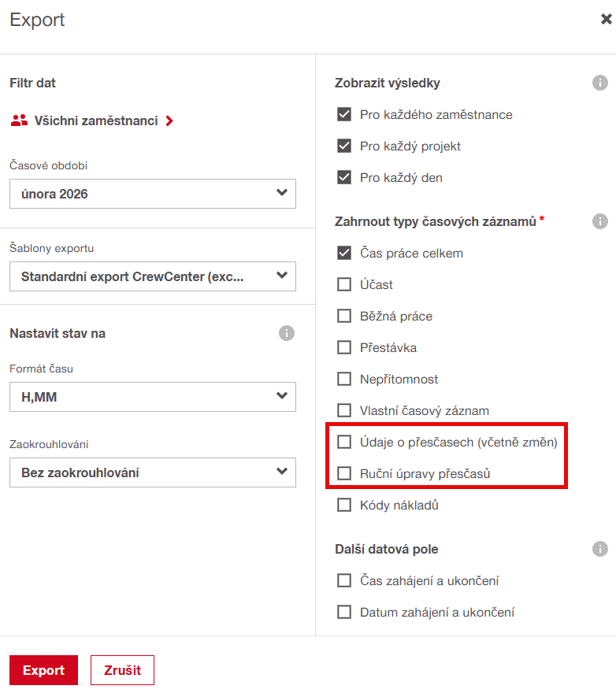The image size is (616, 693).
Task: Click the Zrušit button
Action: click(122, 670)
